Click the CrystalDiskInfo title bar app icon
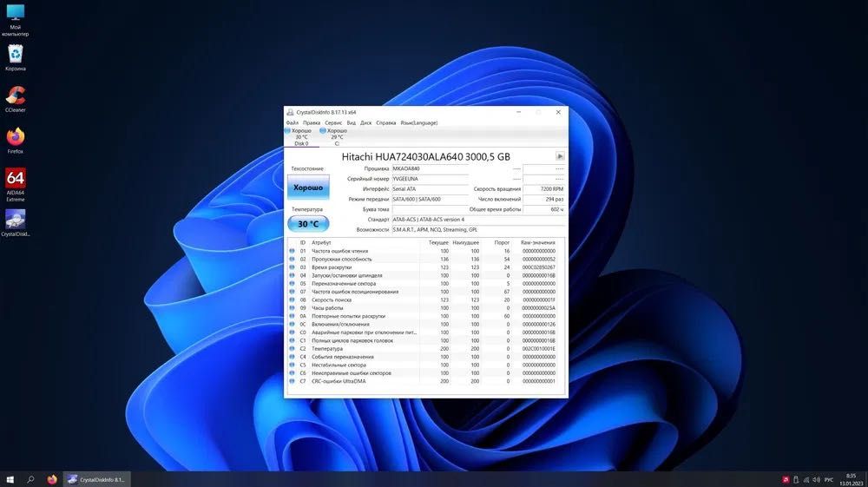Screen dimensions: 868x487 pos(290,112)
